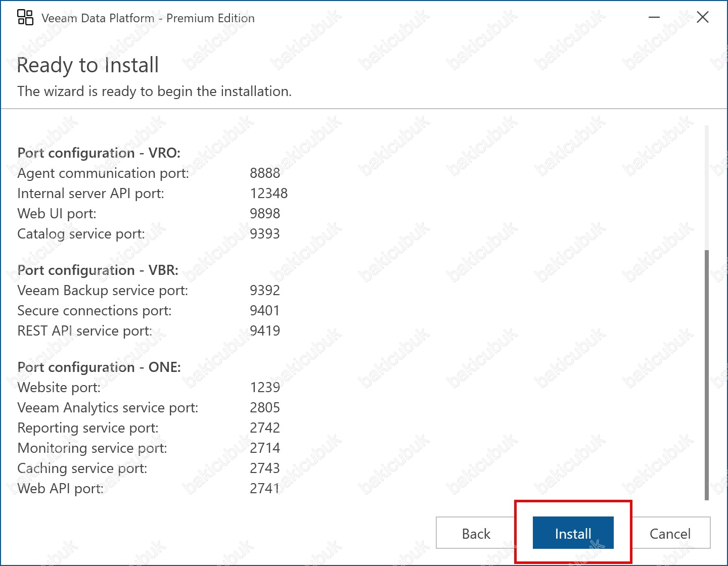Screen dimensions: 728x566
Task: Go Back to the previous wizard step
Action: point(476,533)
